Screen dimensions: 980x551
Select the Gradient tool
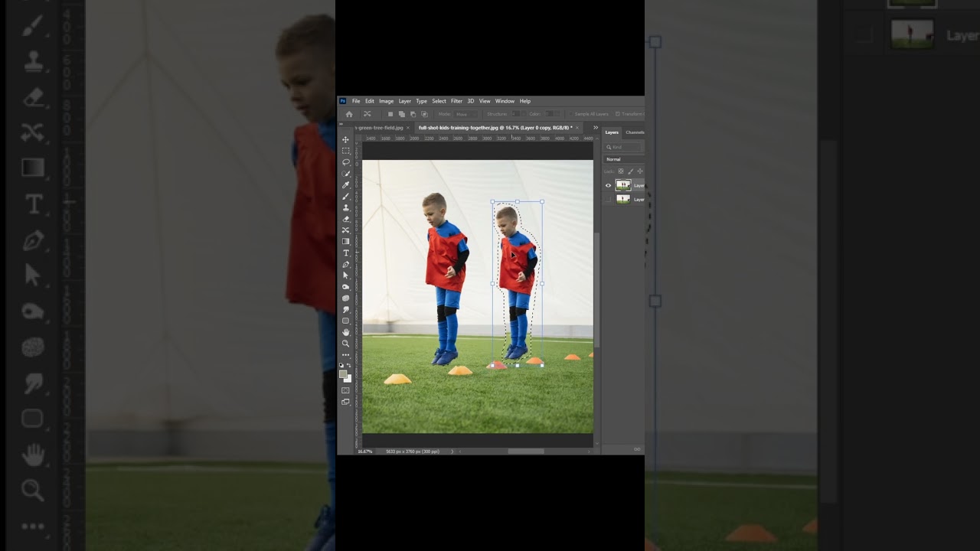point(345,242)
